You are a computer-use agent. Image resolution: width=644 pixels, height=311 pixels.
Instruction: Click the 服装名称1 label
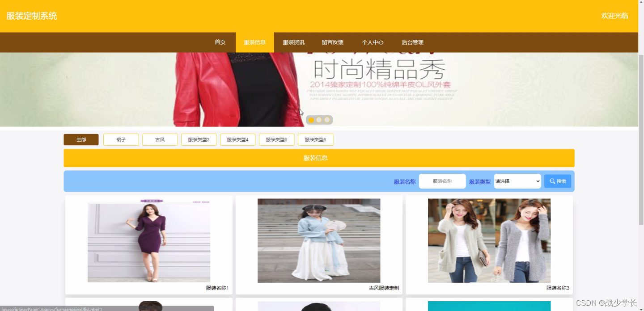(x=217, y=288)
